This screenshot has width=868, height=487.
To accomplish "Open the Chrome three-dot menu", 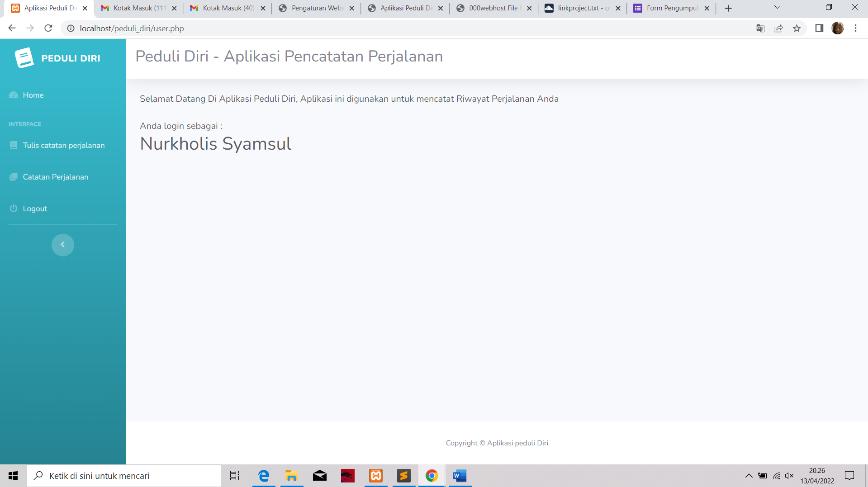I will pos(855,28).
